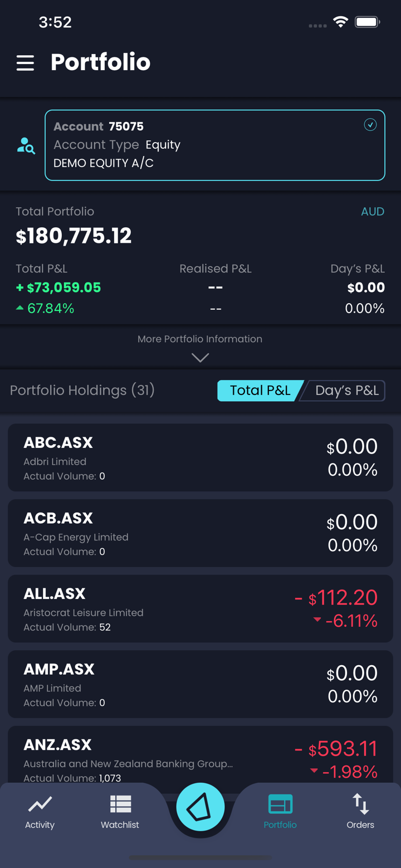
Task: Tap the account search icon
Action: tap(26, 146)
